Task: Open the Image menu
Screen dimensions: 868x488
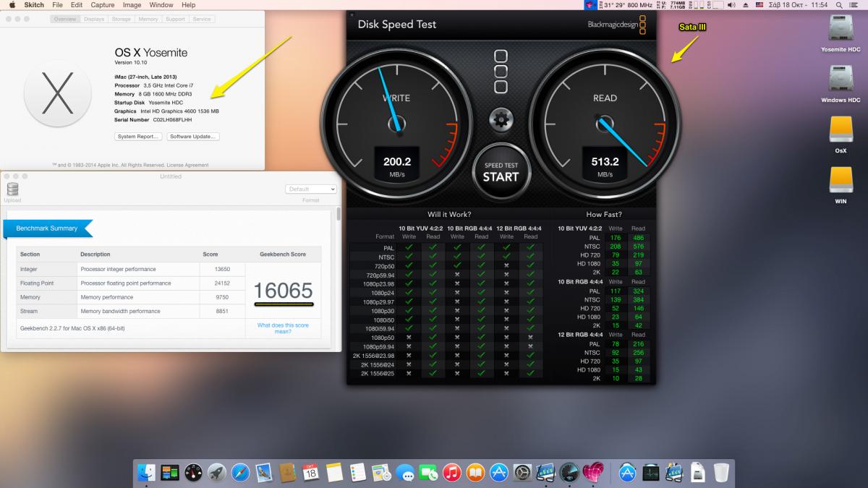Action: (132, 5)
